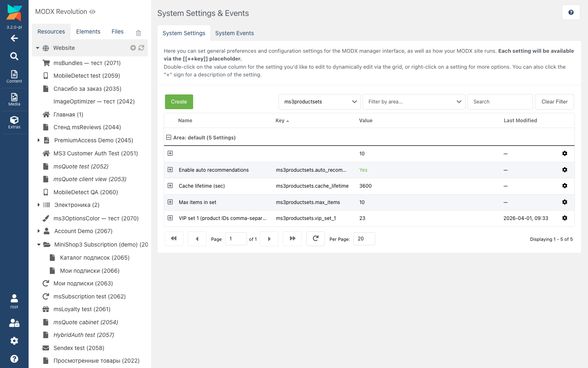The image size is (588, 368).
Task: Collapse the MiniShop3 Subscription (demo) node
Action: click(x=39, y=245)
